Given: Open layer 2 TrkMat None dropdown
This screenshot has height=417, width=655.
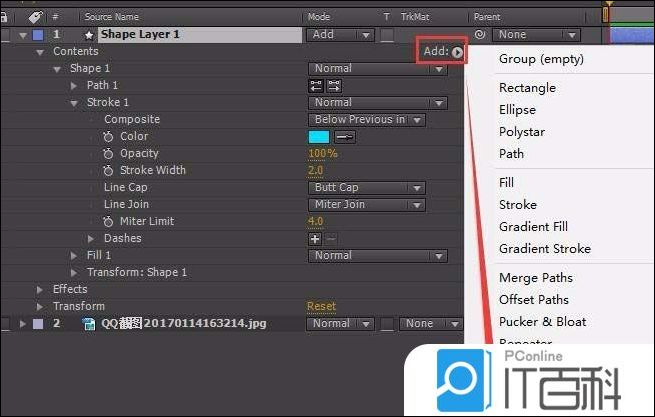Looking at the screenshot, I should (x=431, y=324).
